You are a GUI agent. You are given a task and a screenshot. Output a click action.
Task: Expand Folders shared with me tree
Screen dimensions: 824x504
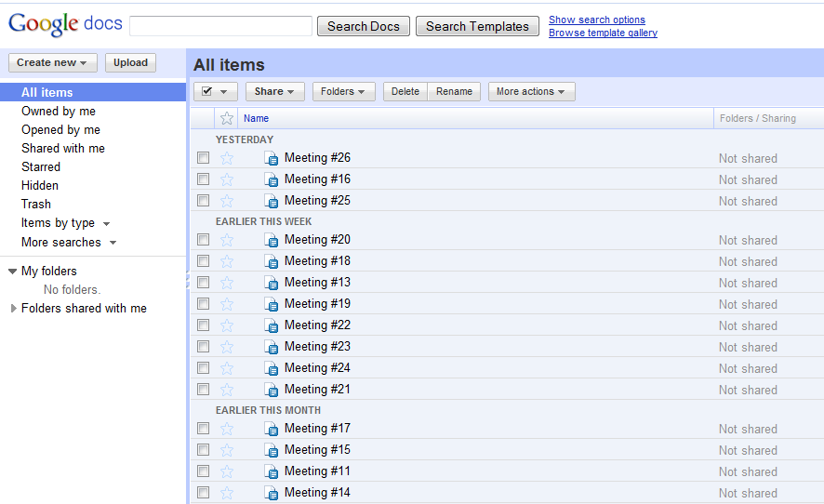[14, 309]
